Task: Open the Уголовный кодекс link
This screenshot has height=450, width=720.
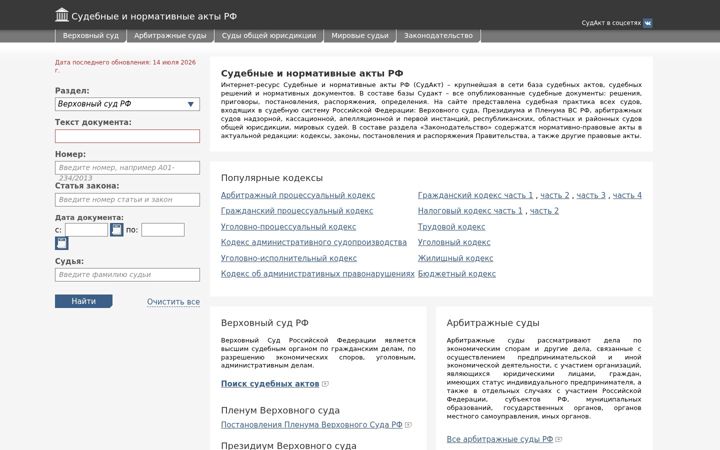Action: 454,242
